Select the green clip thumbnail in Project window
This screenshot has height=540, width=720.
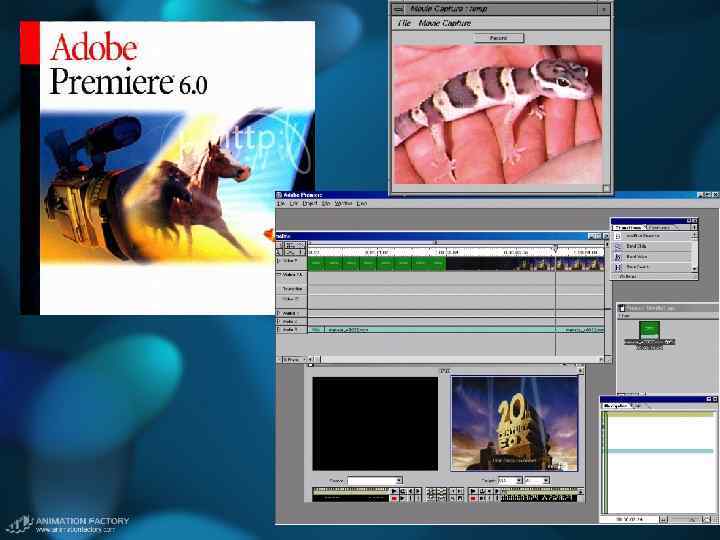[x=649, y=330]
